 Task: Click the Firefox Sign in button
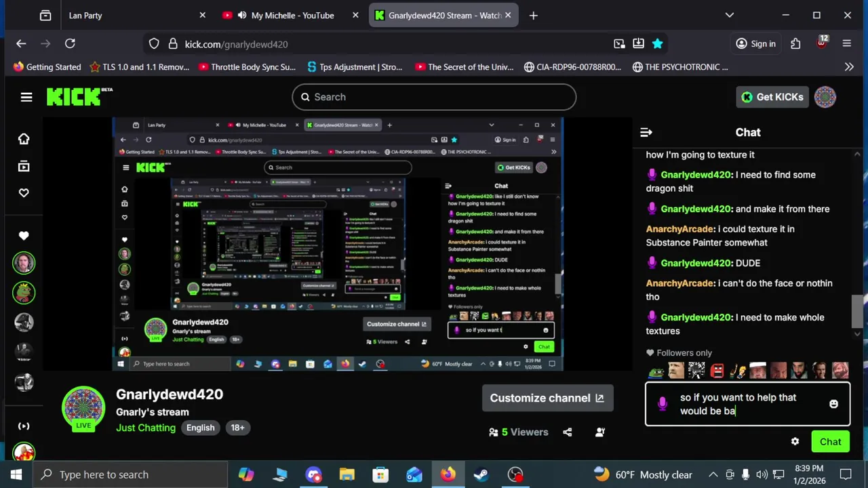pos(755,44)
